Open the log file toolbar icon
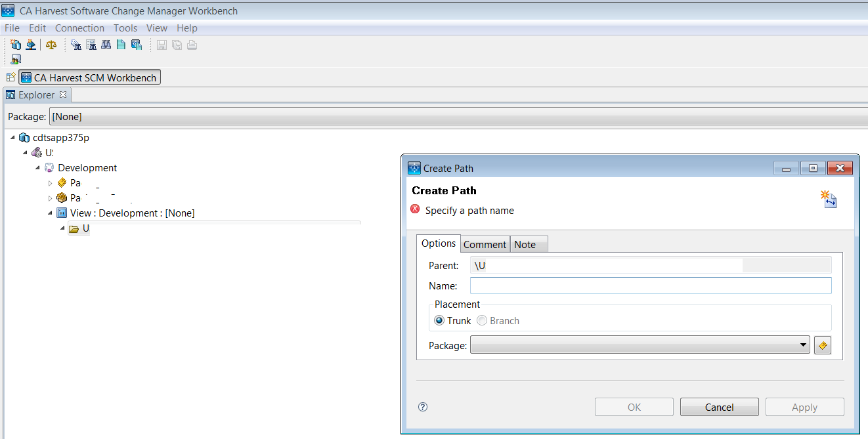The height and width of the screenshot is (439, 868). [121, 44]
